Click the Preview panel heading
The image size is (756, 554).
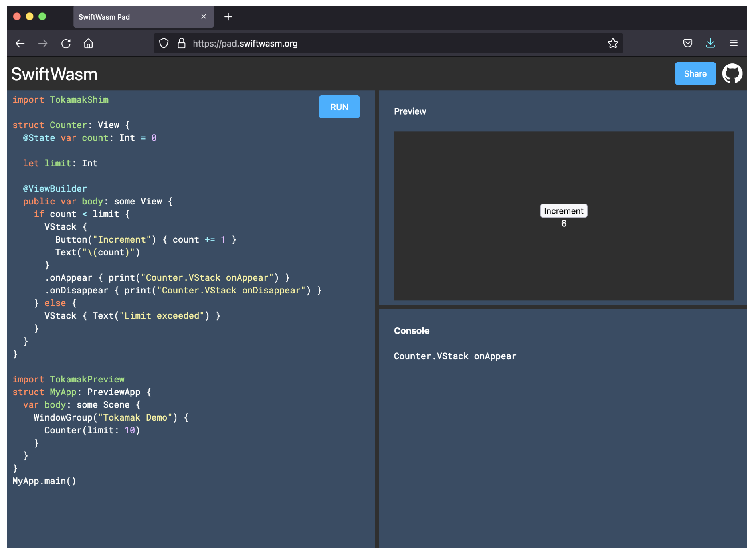coord(410,111)
